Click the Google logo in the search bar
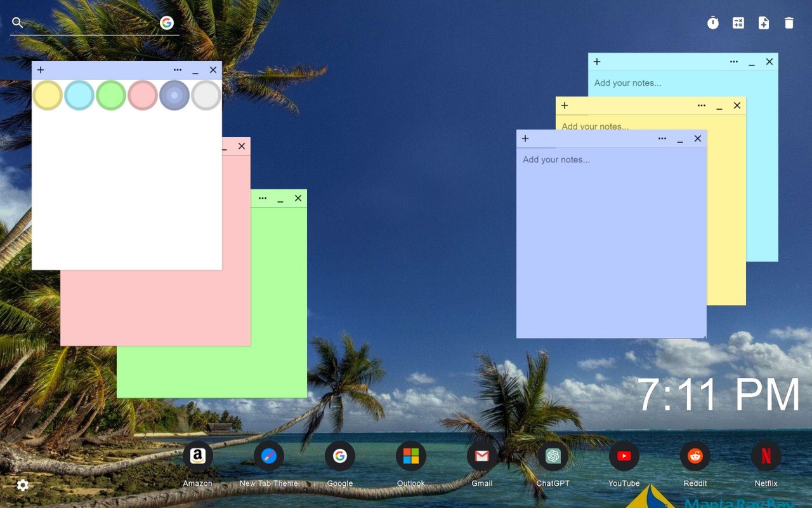The width and height of the screenshot is (812, 508). (x=167, y=23)
